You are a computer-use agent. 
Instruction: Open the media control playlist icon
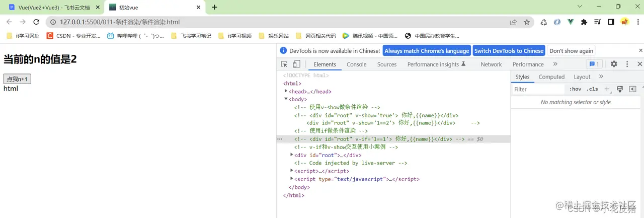pyautogui.click(x=598, y=22)
